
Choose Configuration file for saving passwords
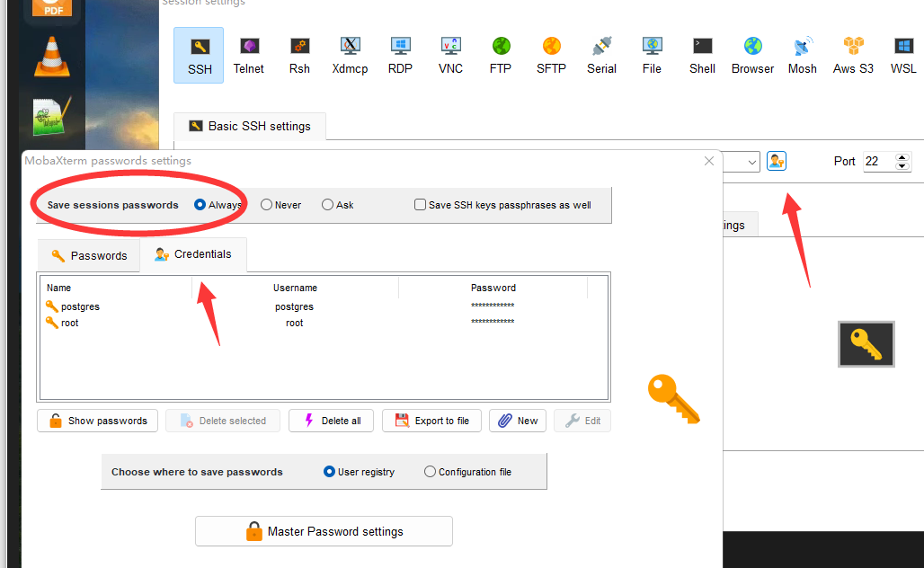[431, 472]
